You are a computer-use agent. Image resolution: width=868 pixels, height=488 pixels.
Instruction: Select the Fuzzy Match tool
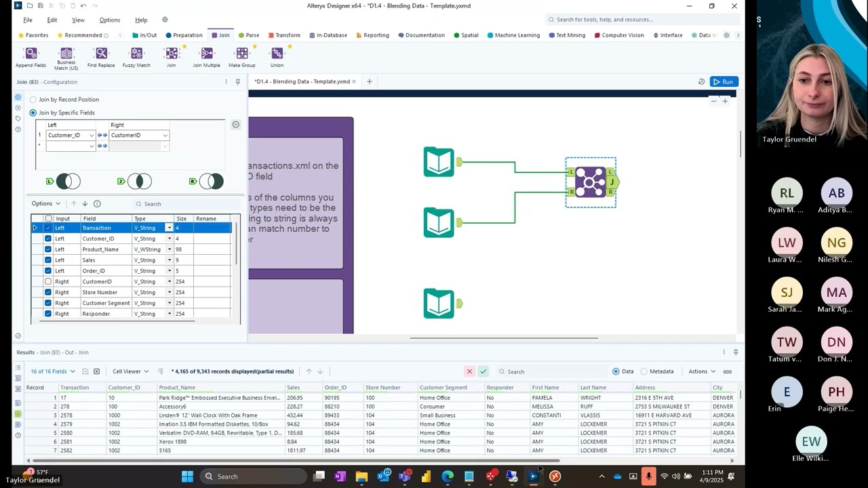click(x=136, y=58)
